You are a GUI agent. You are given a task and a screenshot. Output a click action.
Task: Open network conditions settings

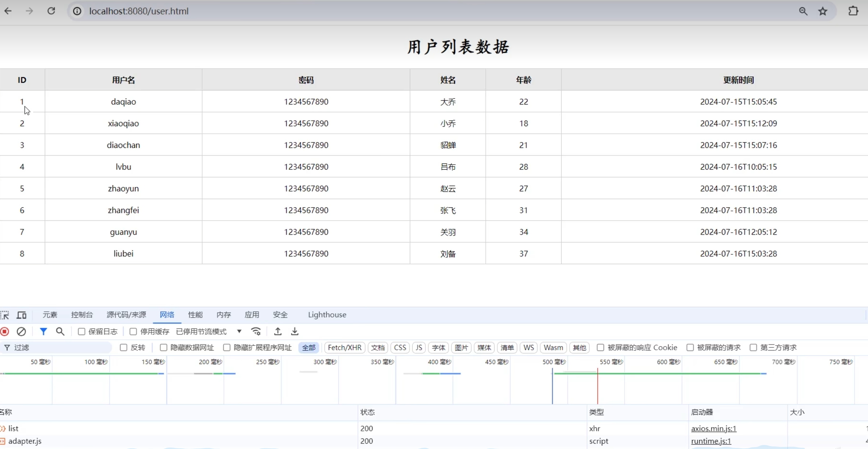point(256,331)
